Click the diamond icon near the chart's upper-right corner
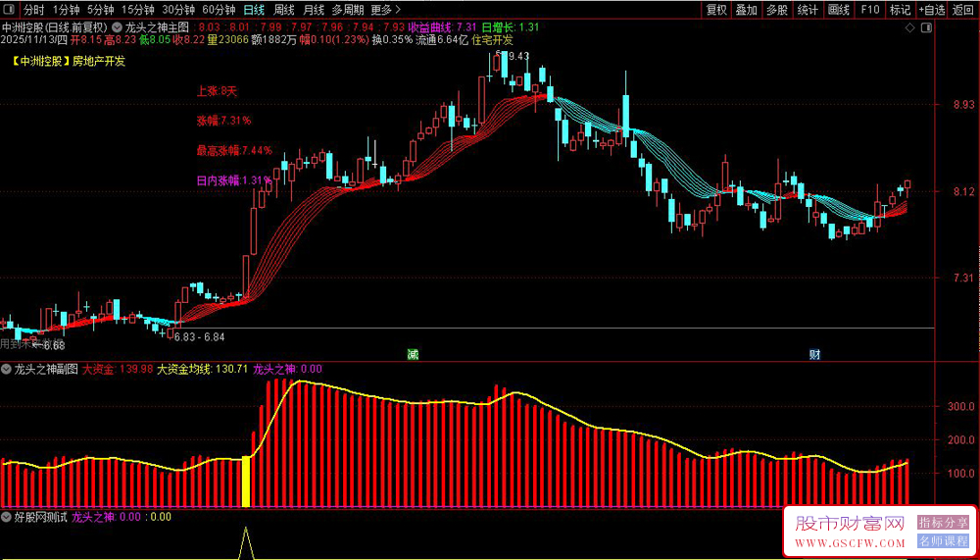This screenshot has height=560, width=980. click(910, 28)
